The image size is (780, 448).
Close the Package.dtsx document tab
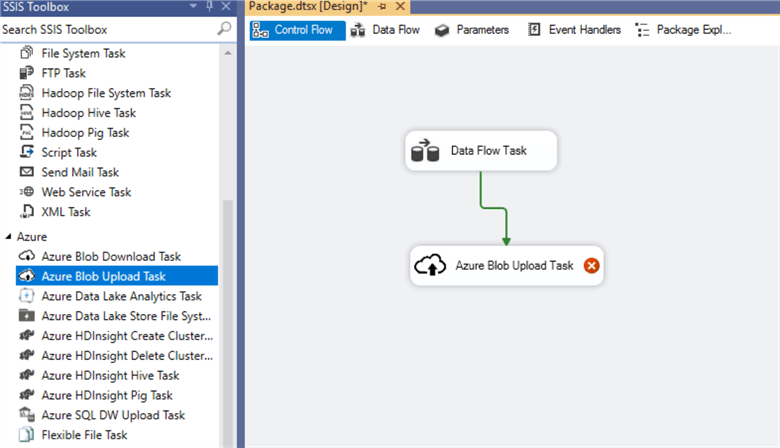click(400, 6)
